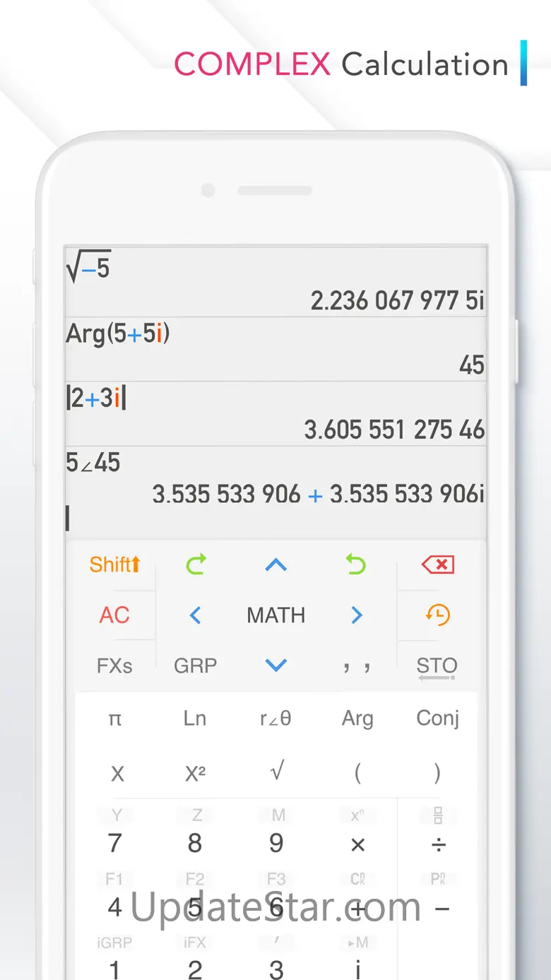This screenshot has width=551, height=980.
Task: Select the result 3.535 533 906 + 3.535 533 906i
Action: pos(319,494)
